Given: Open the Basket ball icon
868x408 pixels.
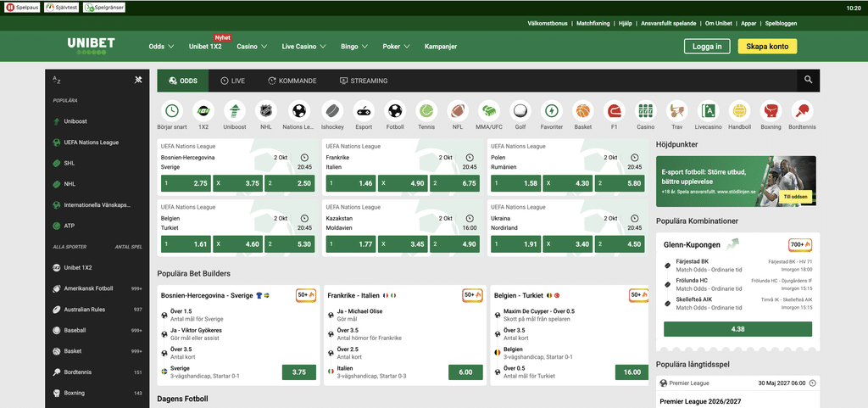Looking at the screenshot, I should pos(583,111).
